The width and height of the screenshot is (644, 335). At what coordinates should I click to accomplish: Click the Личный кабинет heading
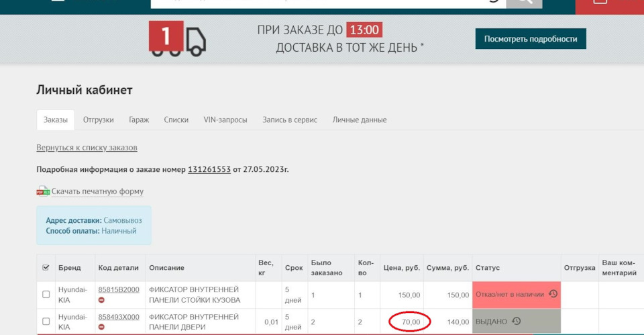(x=85, y=89)
